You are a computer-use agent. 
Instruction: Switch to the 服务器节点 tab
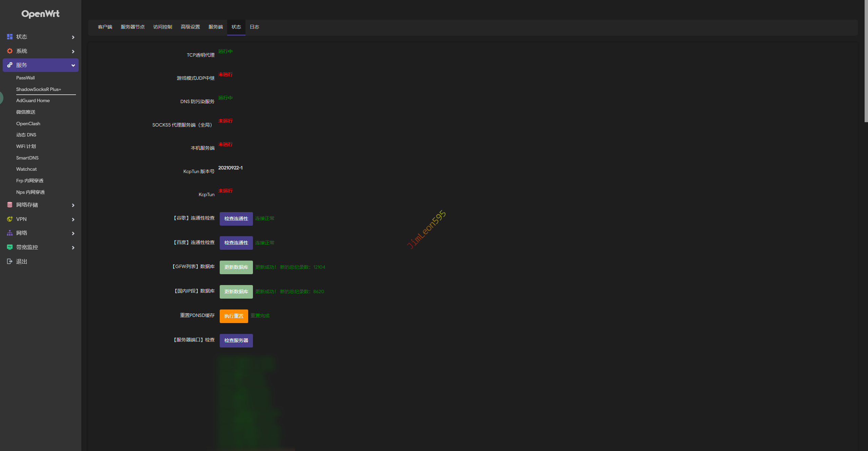133,27
